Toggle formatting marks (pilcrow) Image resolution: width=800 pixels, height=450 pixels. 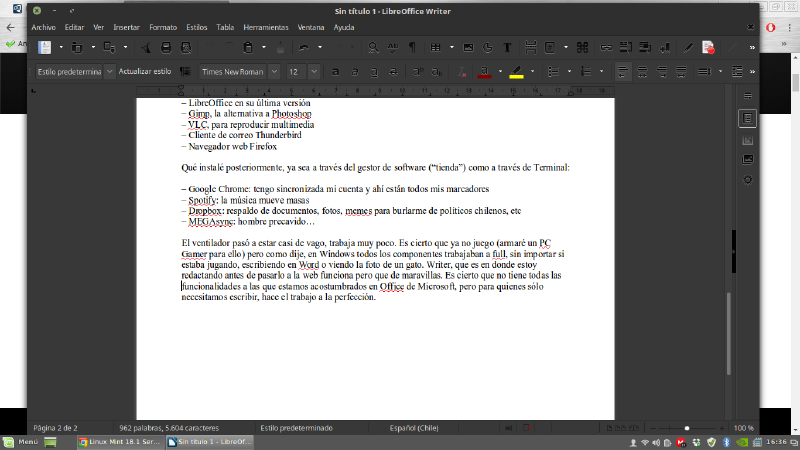coord(412,47)
